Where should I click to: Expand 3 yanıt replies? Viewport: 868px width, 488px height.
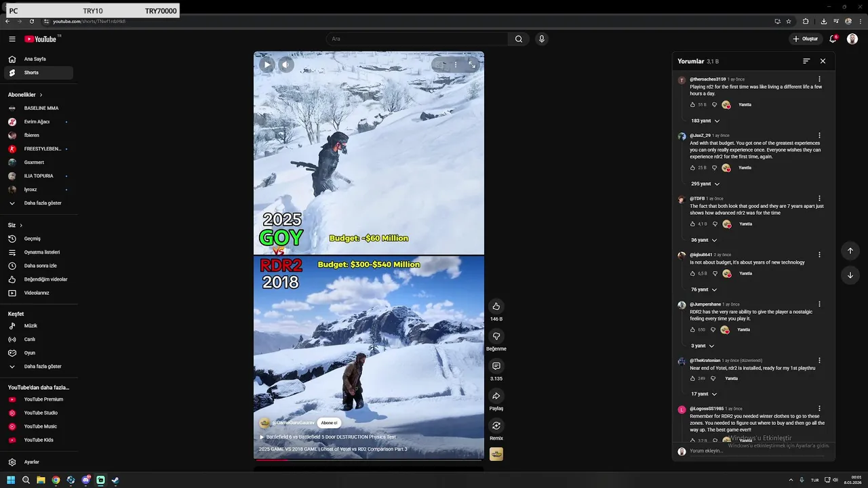coord(703,346)
